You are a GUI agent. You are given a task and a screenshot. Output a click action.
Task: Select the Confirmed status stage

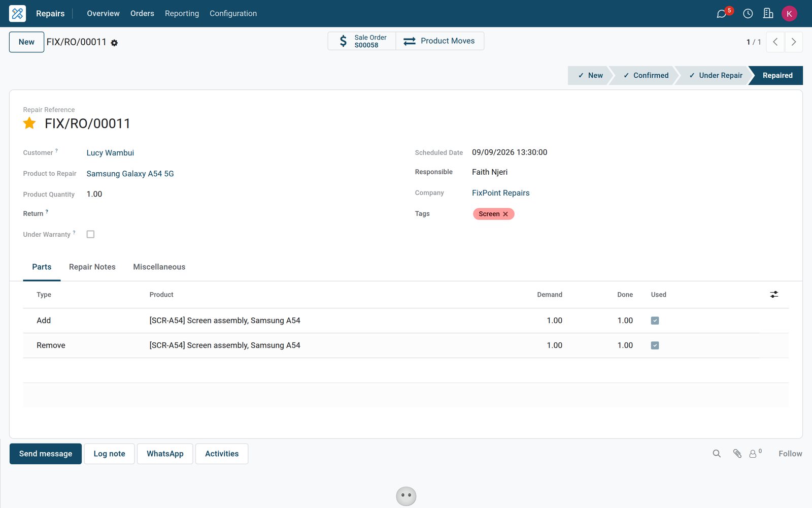point(646,75)
